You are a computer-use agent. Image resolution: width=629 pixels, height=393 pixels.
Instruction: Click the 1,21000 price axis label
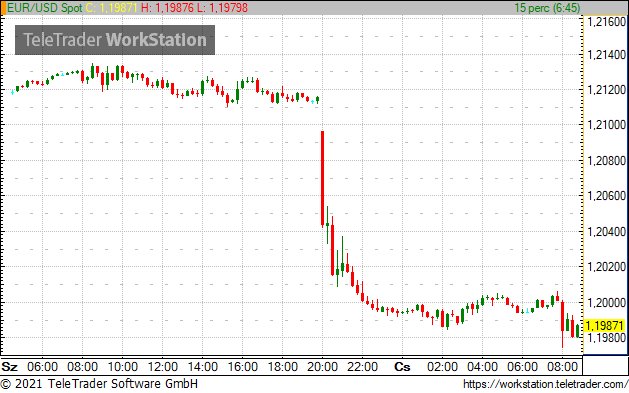point(606,125)
